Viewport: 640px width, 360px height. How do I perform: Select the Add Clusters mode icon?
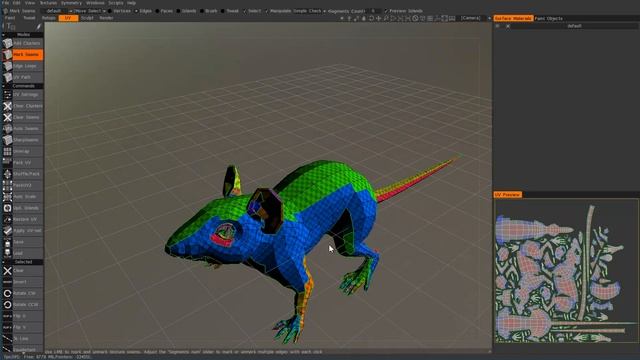click(x=7, y=43)
